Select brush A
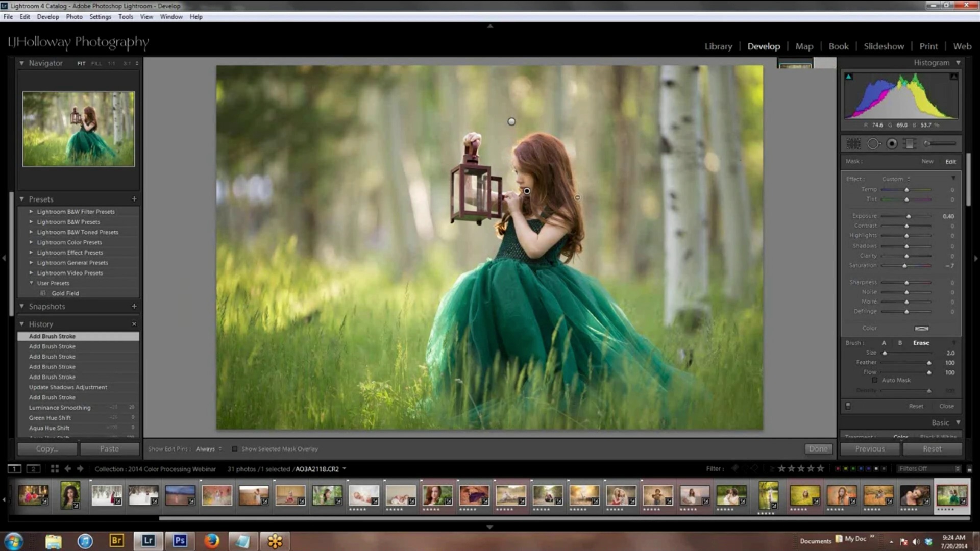980x551 pixels. pos(884,343)
